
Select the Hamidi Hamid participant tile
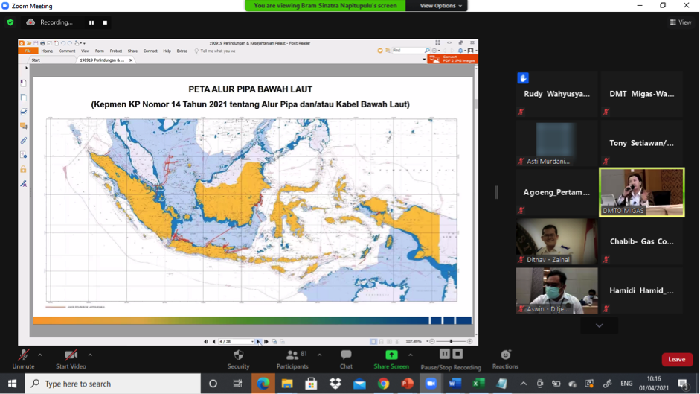coord(642,290)
